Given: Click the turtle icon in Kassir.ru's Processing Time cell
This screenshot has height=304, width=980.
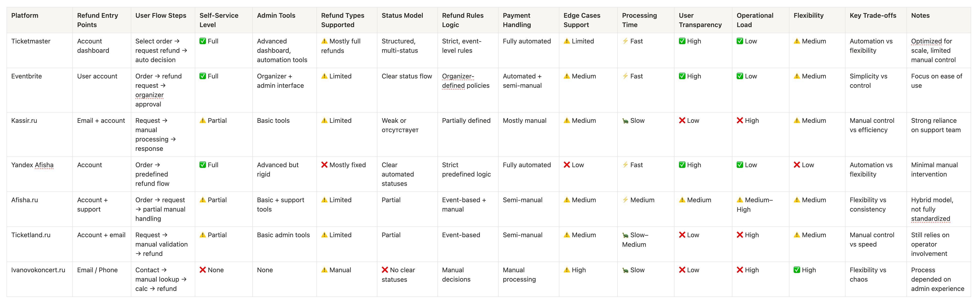Looking at the screenshot, I should tap(625, 121).
